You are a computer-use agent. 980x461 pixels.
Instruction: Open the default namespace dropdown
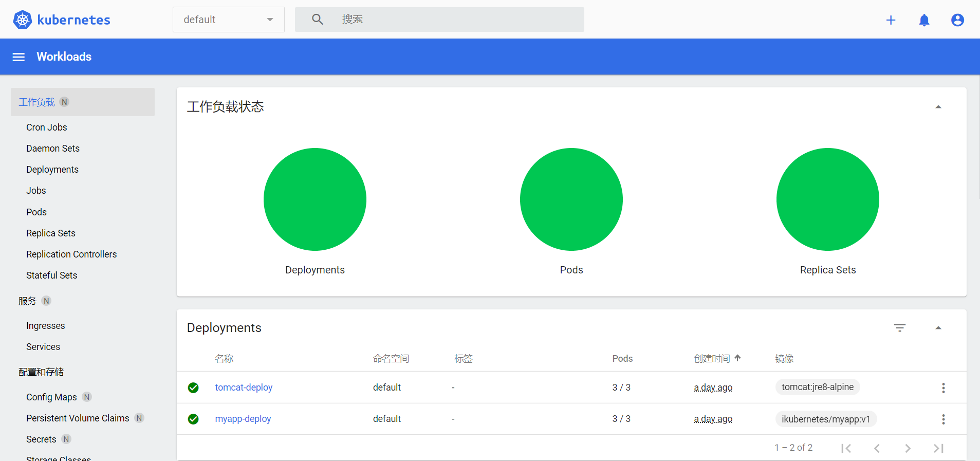coord(229,20)
